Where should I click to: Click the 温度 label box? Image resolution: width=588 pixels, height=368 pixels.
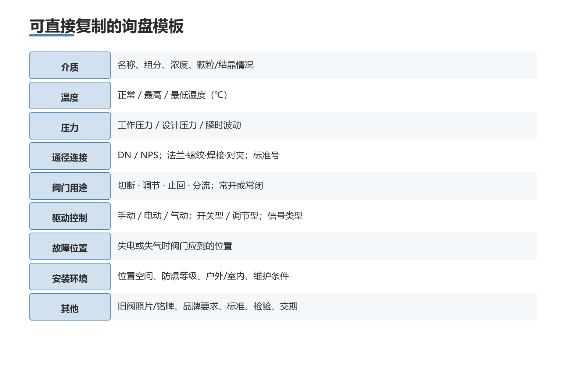[x=70, y=96]
